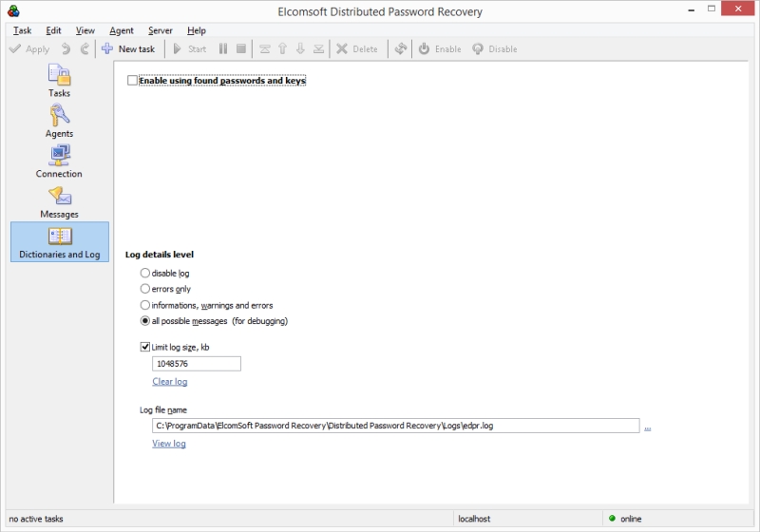Click the browse '...' link for log file
Image resolution: width=760 pixels, height=532 pixels.
[x=648, y=427]
